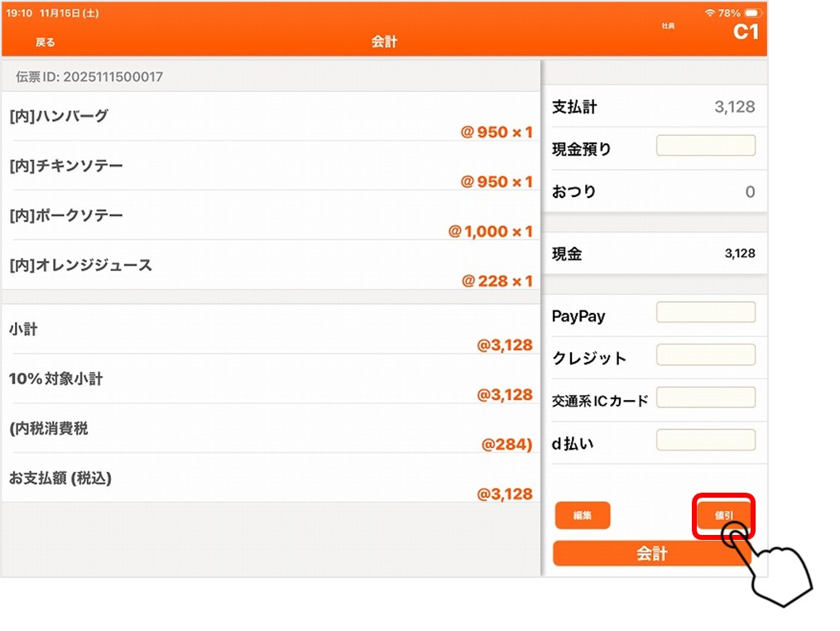Tap the C1 register label
Viewport: 840px width, 631px height.
coord(745,32)
